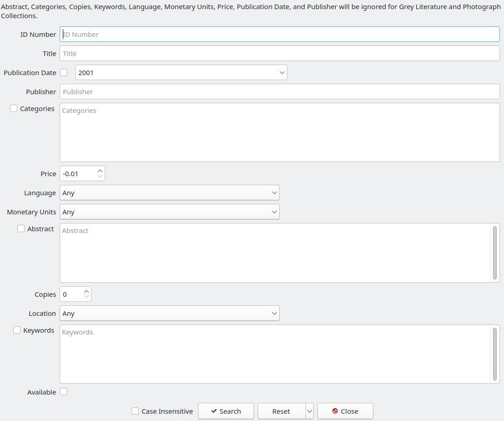Viewport: 504px width, 421px height.
Task: Click inside the Keywords text area
Action: (x=275, y=354)
